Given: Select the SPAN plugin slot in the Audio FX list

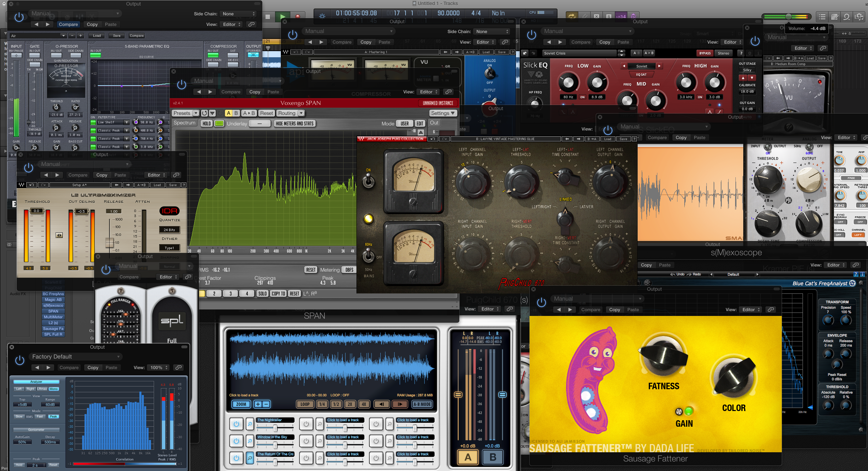Looking at the screenshot, I should [x=53, y=311].
